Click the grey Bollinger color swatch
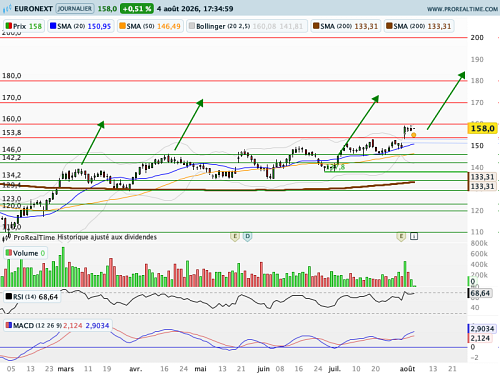This screenshot has width=500, height=375. pyautogui.click(x=192, y=26)
